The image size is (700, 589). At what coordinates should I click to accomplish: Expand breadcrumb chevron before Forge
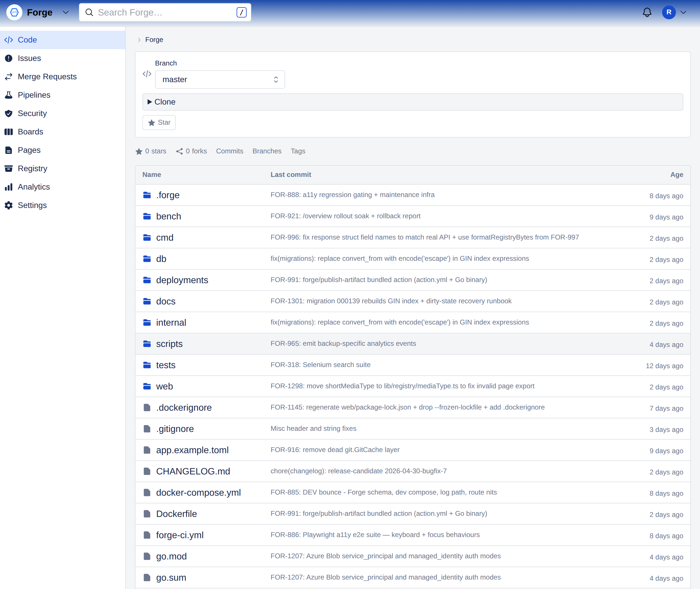coord(139,40)
